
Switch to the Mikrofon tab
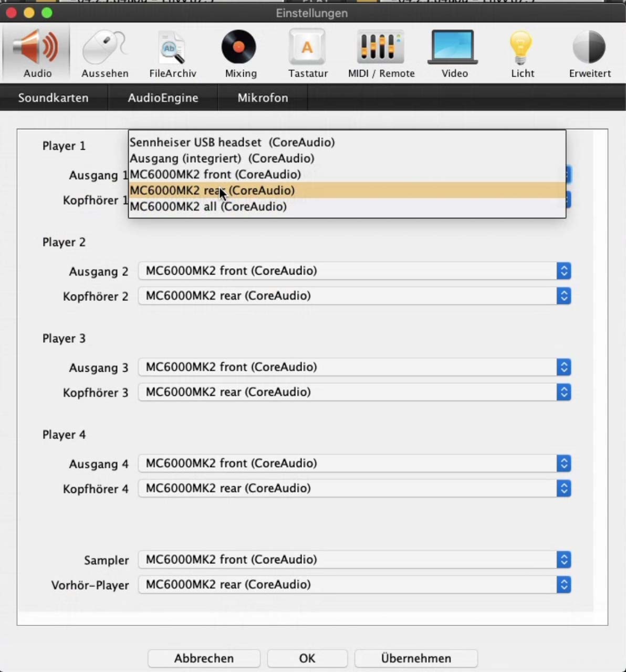(263, 98)
